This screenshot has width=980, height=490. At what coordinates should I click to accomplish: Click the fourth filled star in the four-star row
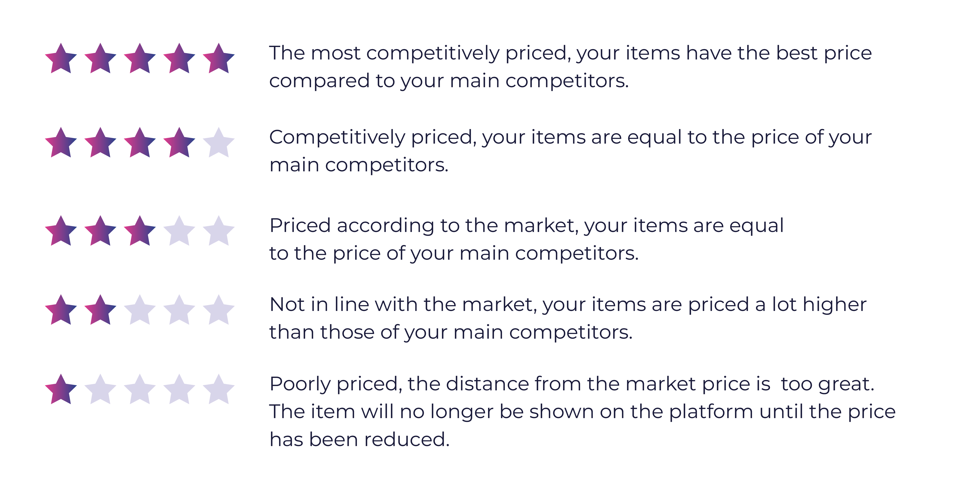pos(179,143)
